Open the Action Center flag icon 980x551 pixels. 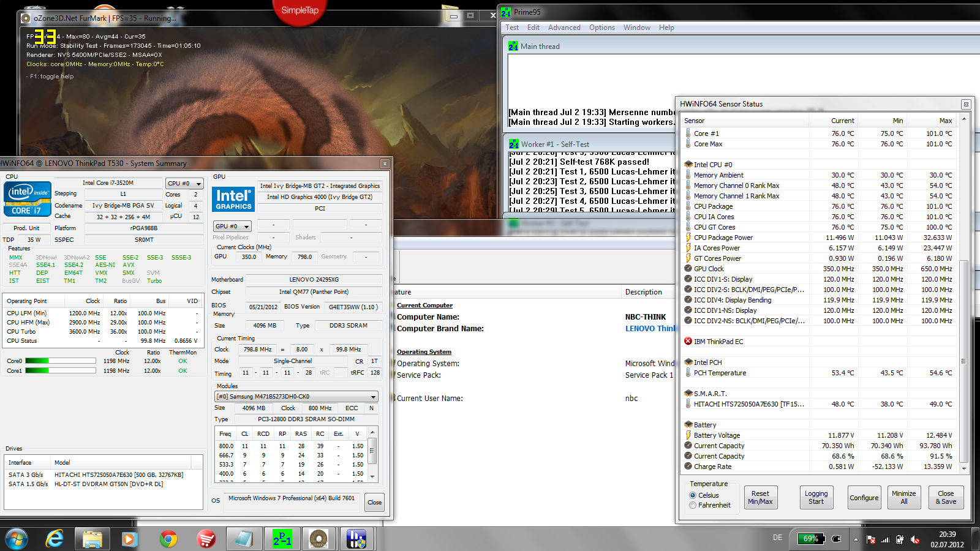871,539
